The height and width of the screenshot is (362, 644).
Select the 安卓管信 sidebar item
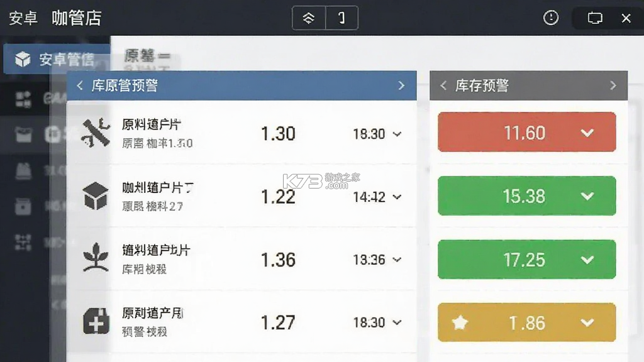click(57, 59)
